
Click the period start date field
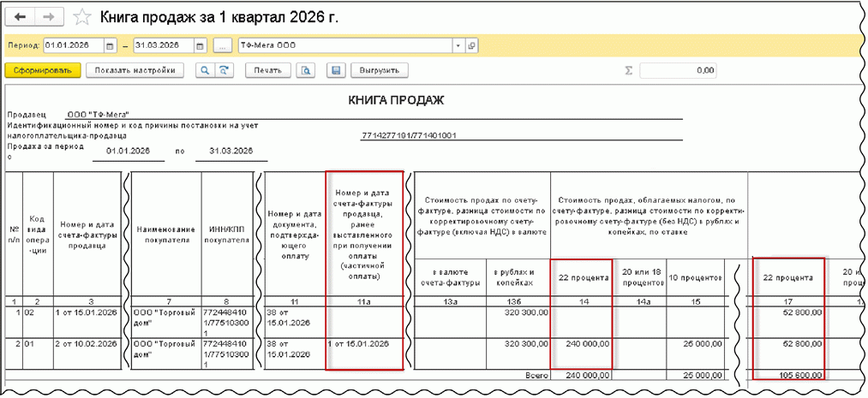[72, 45]
